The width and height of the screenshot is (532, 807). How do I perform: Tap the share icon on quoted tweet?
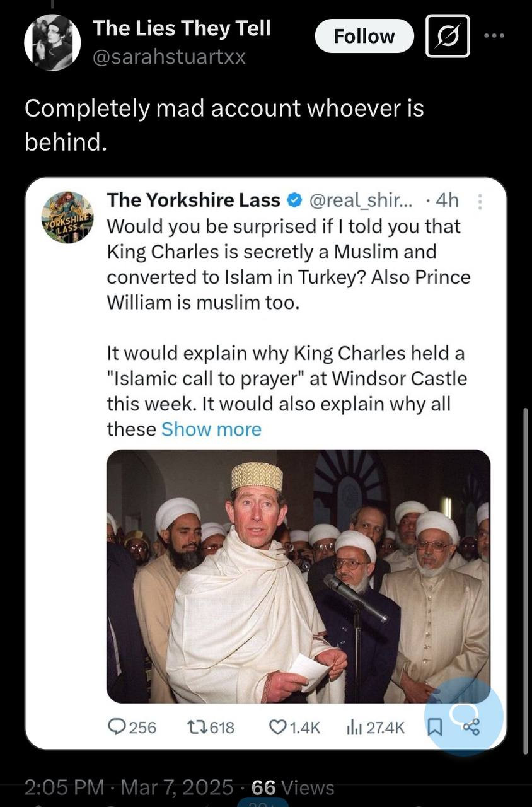471,728
